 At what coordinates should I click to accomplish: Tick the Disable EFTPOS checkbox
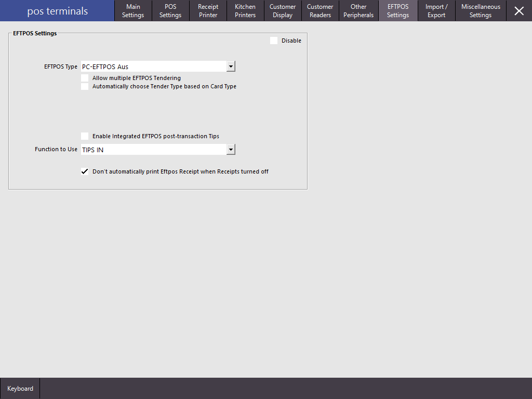click(274, 41)
